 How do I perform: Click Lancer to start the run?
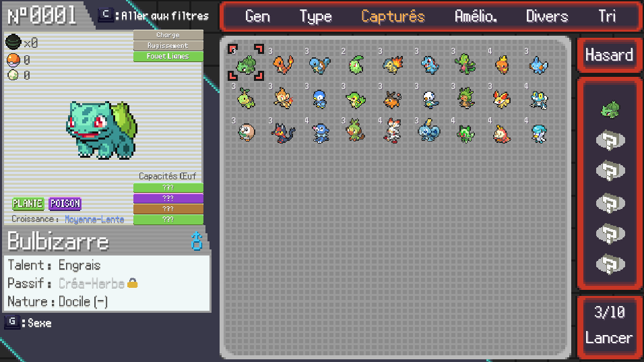(x=609, y=338)
